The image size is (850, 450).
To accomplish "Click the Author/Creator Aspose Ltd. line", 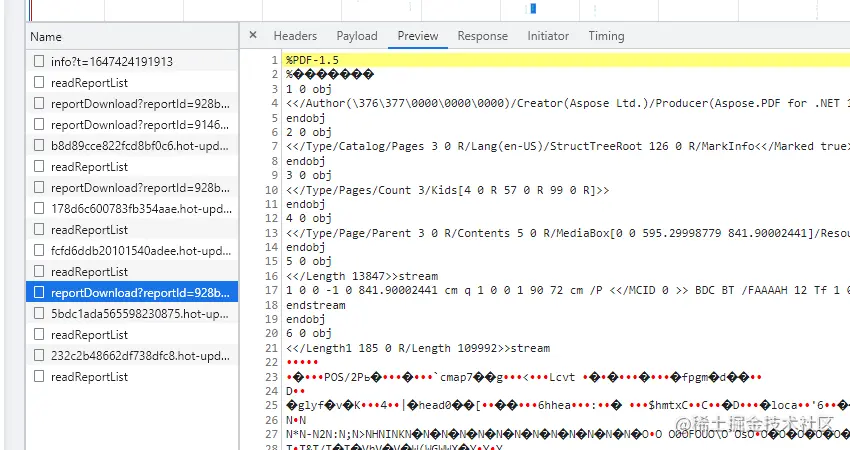I will [x=568, y=103].
